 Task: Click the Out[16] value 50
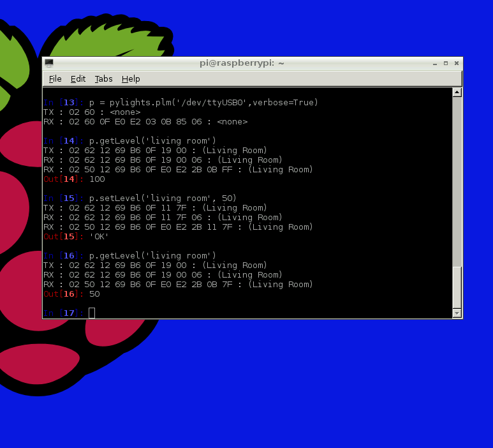point(94,294)
